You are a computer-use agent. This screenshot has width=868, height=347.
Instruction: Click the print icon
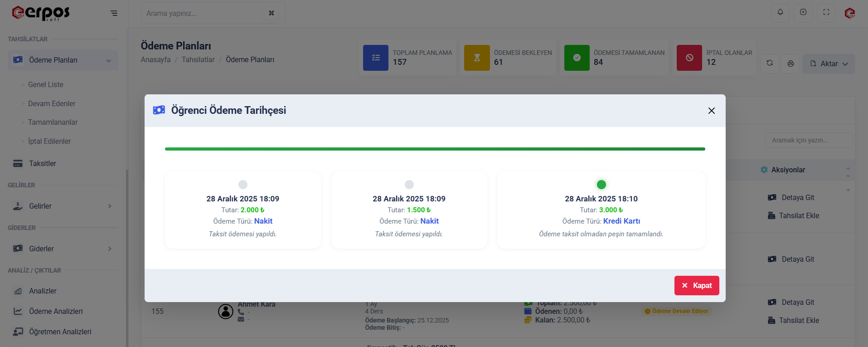point(790,64)
